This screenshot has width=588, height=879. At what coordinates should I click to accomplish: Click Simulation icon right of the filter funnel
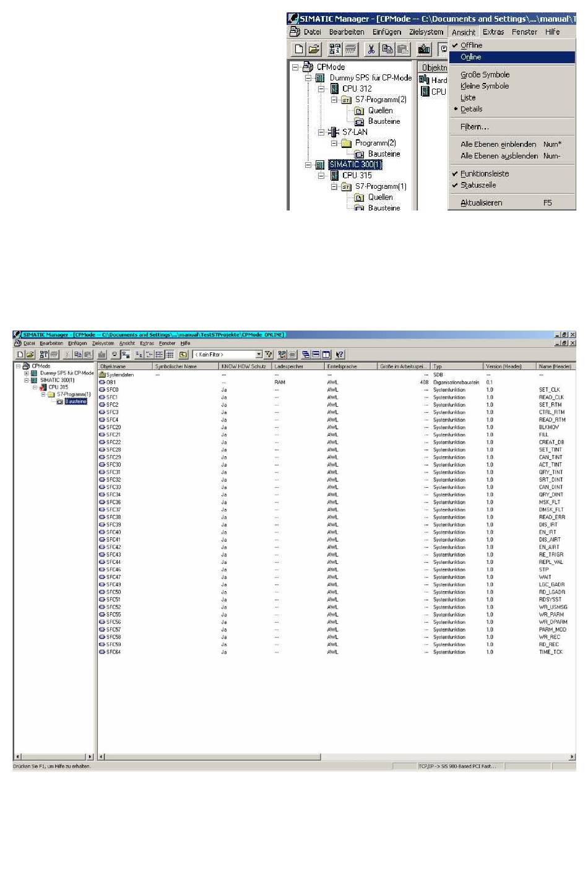(x=282, y=355)
